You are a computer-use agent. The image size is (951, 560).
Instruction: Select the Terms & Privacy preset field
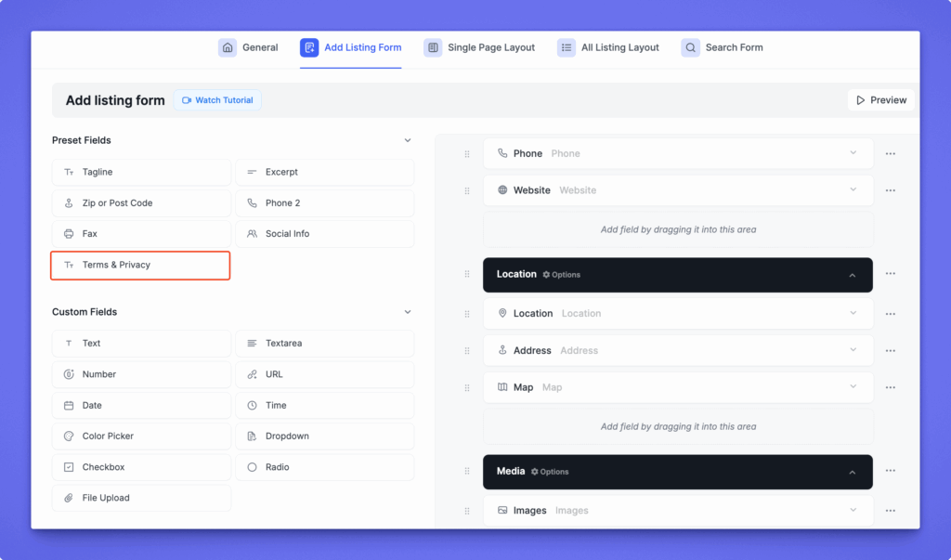140,265
